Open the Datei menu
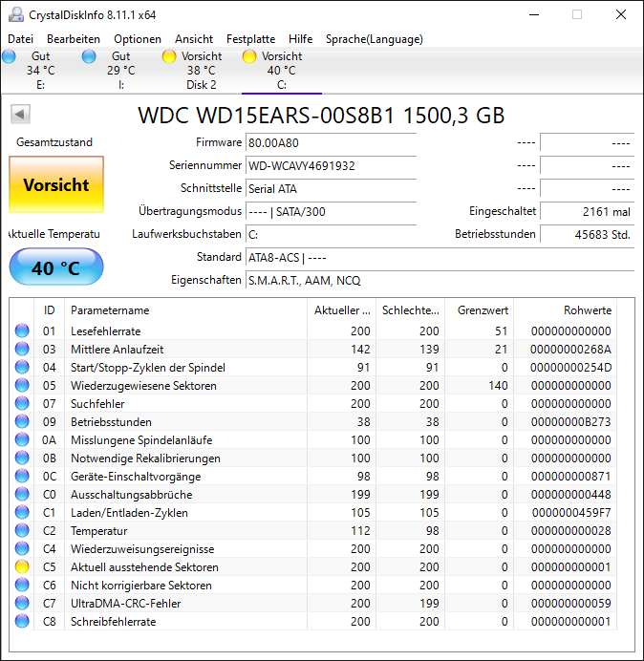The image size is (644, 661). pos(20,39)
